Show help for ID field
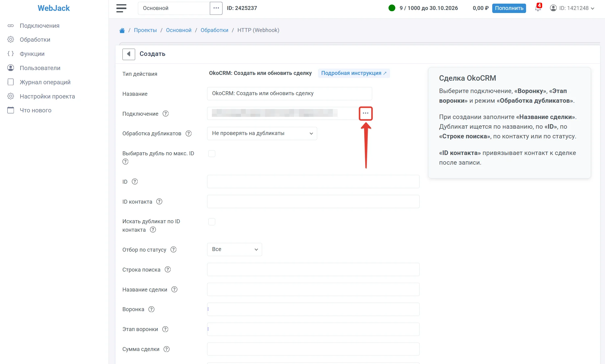This screenshot has width=605, height=364. coord(135,182)
